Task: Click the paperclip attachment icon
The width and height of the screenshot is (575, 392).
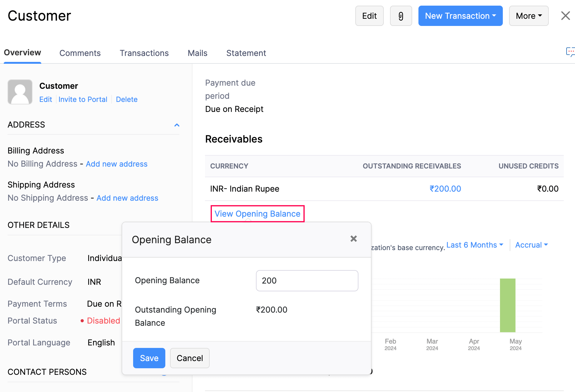Action: [x=401, y=16]
